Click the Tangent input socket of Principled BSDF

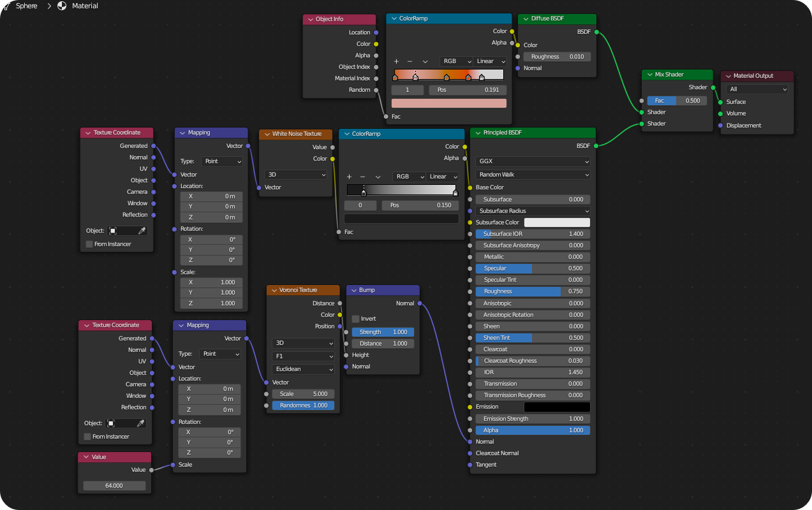(x=470, y=465)
